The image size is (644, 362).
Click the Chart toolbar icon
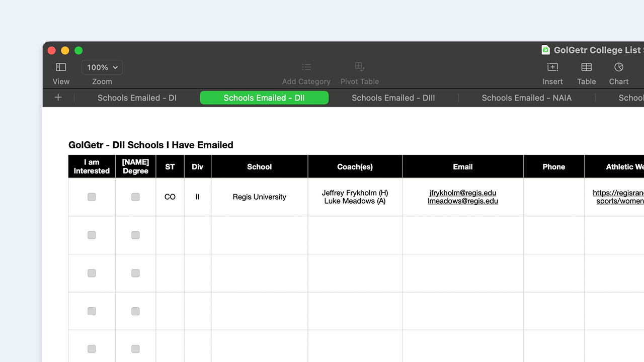point(619,67)
